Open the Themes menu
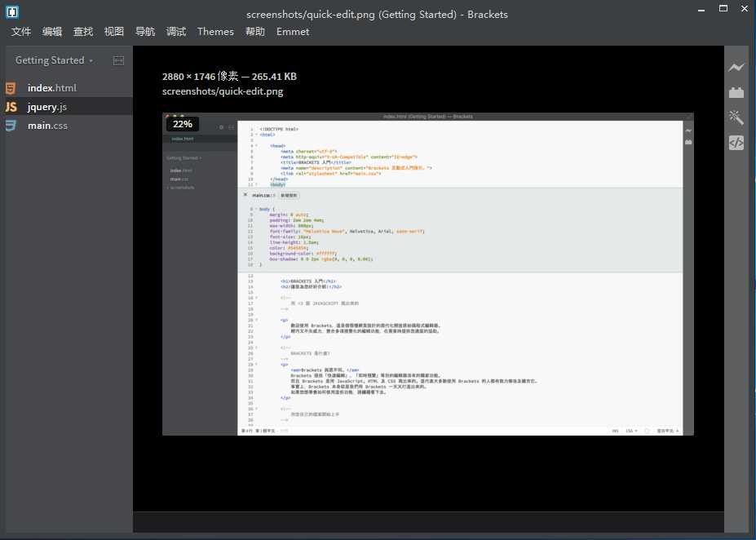The image size is (756, 540). click(215, 32)
